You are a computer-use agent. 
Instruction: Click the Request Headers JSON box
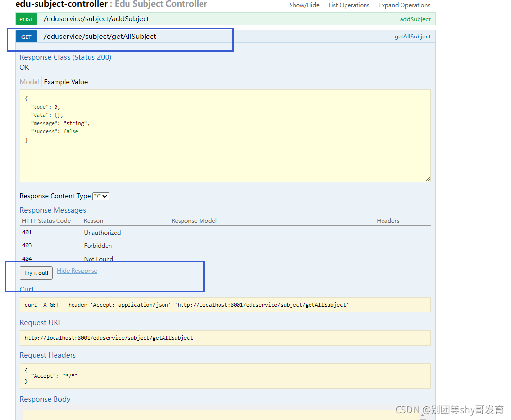pyautogui.click(x=225, y=376)
